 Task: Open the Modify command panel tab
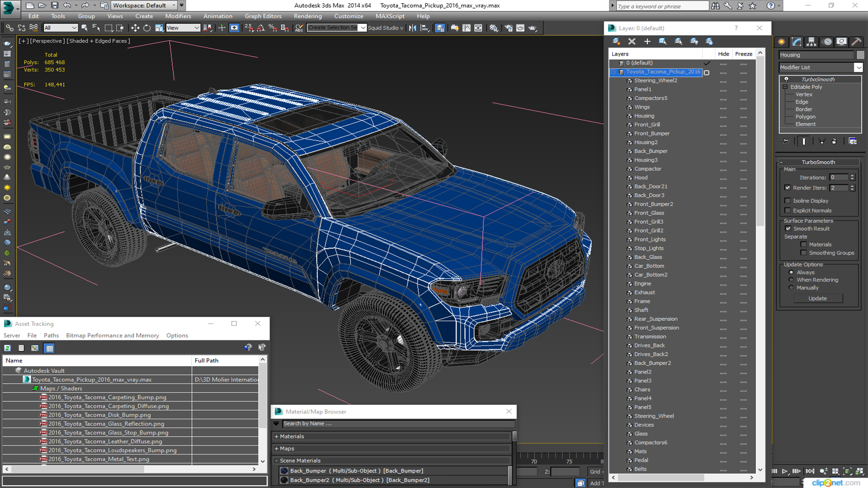tap(797, 42)
